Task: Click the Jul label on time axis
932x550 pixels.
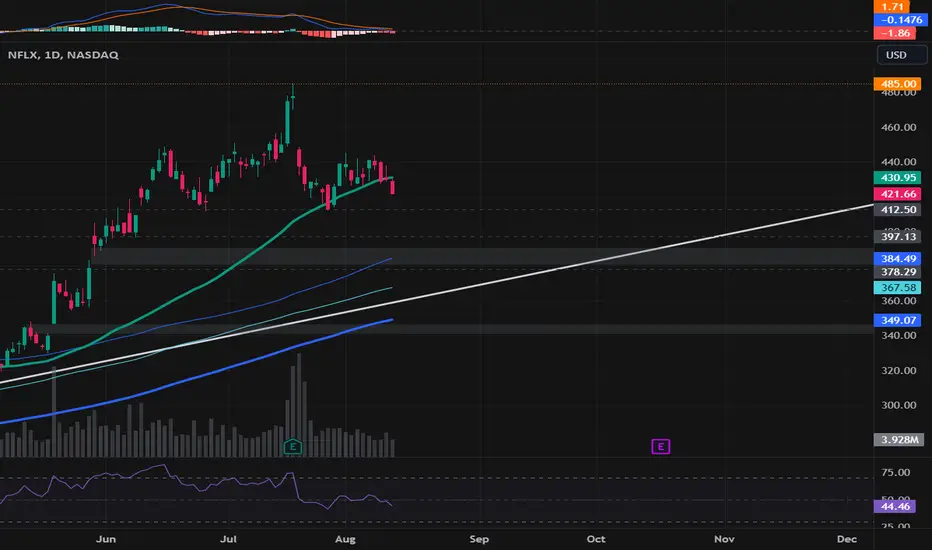Action: [x=228, y=539]
